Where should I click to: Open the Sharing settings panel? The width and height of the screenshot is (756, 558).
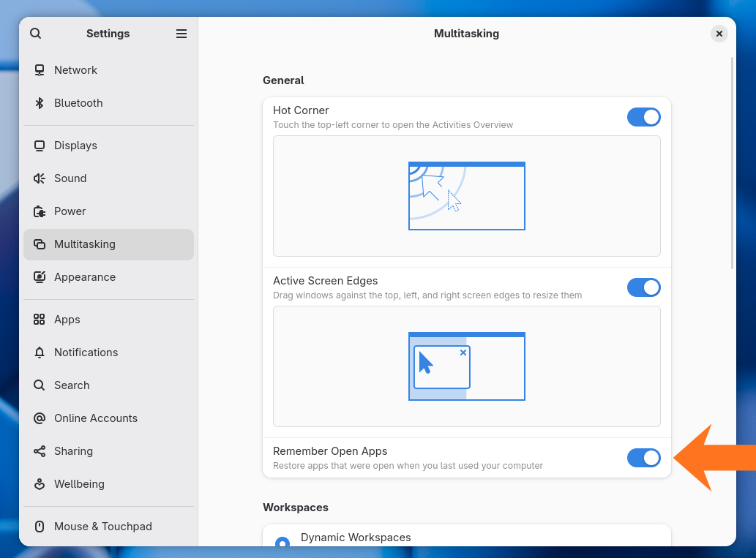73,451
